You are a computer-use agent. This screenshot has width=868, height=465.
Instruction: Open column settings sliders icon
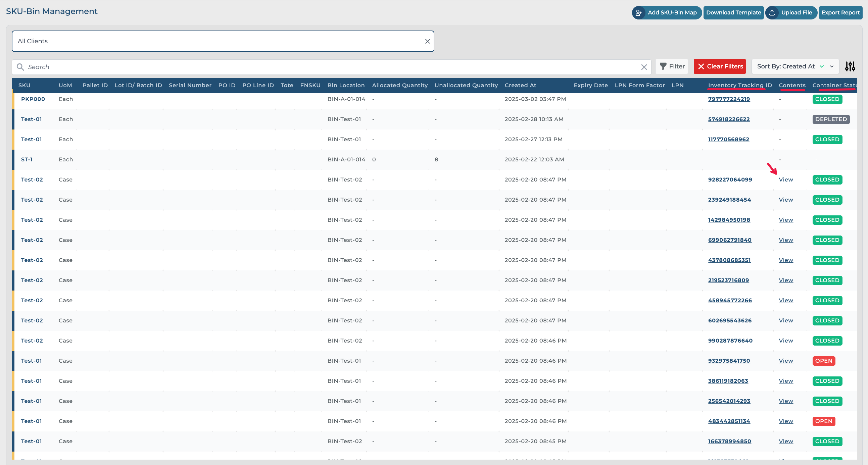pyautogui.click(x=850, y=66)
